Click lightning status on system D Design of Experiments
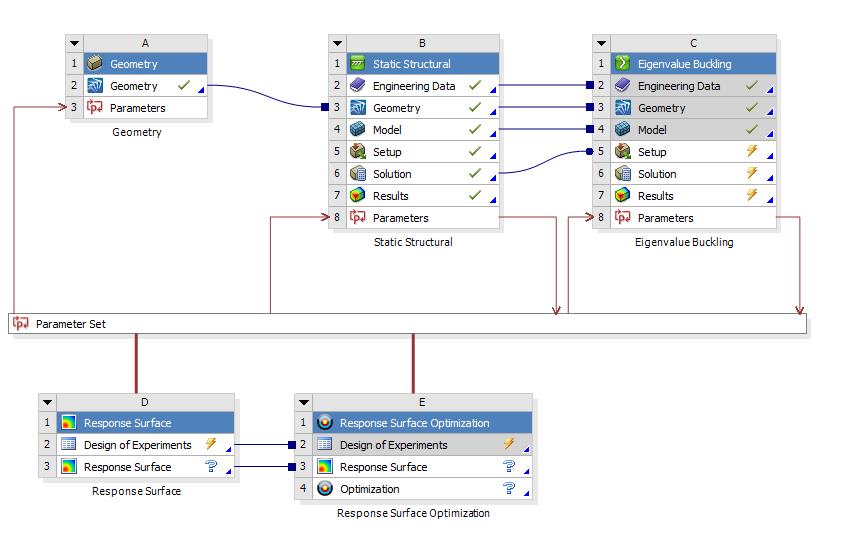Viewport: 846px width, 537px height. [x=211, y=444]
